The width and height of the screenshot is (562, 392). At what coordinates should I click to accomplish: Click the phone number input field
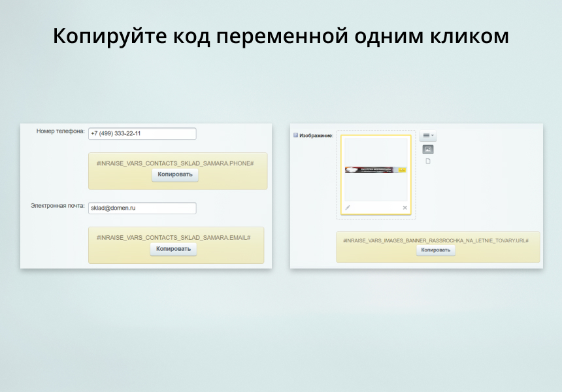click(x=142, y=133)
